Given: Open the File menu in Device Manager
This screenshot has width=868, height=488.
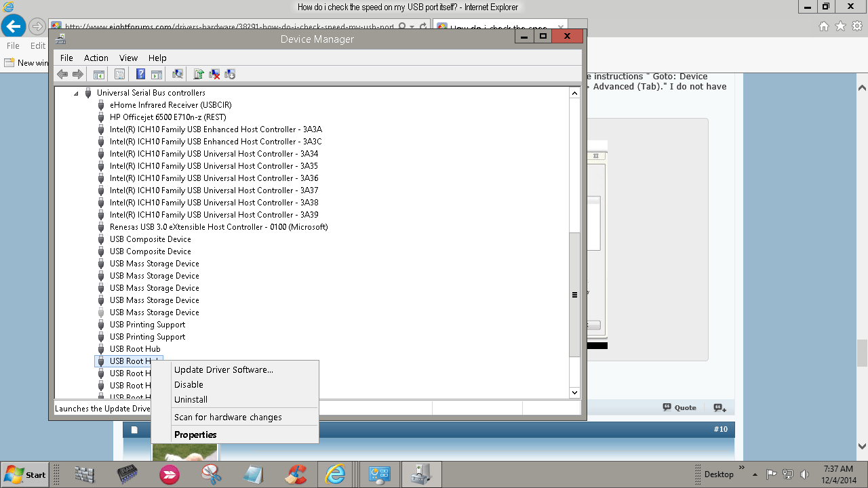Looking at the screenshot, I should pos(66,58).
